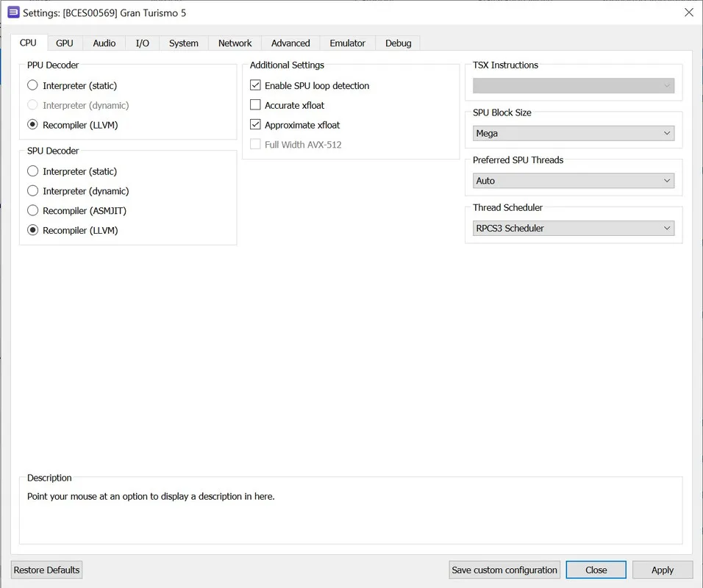Select SPU Interpreter (dynamic) option

[78, 191]
